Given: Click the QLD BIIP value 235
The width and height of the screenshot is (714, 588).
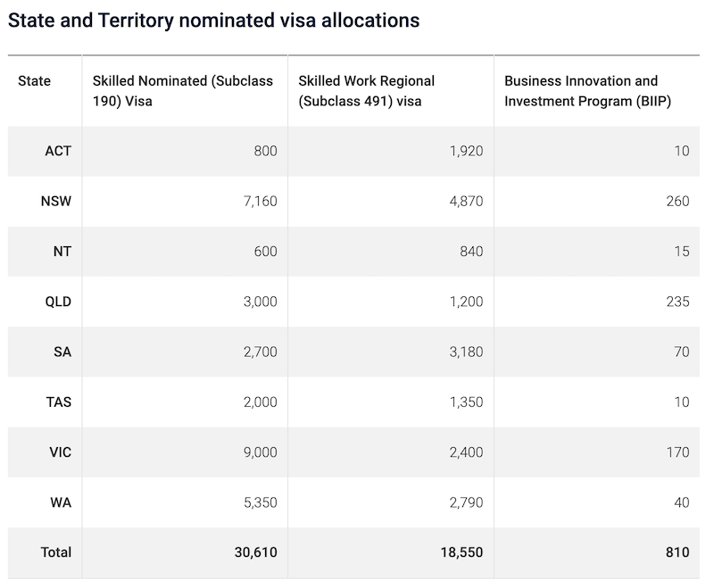Looking at the screenshot, I should 677,302.
